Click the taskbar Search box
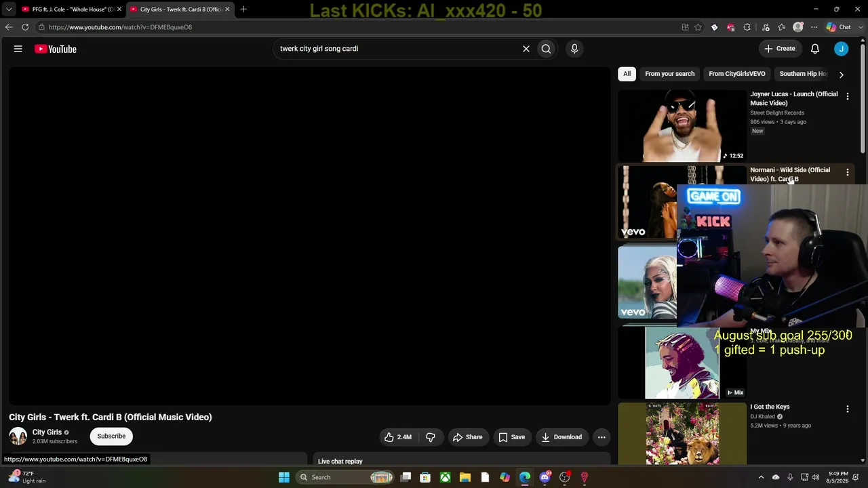868x488 pixels. tap(344, 477)
